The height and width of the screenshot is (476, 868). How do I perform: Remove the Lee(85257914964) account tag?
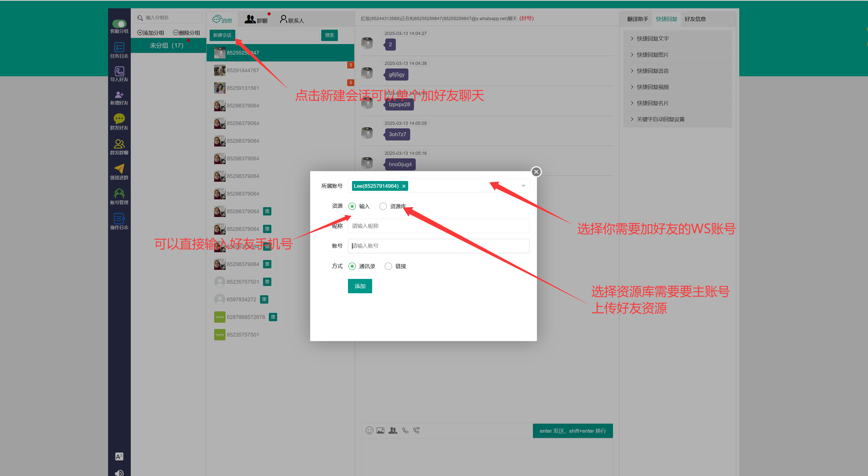(x=404, y=186)
